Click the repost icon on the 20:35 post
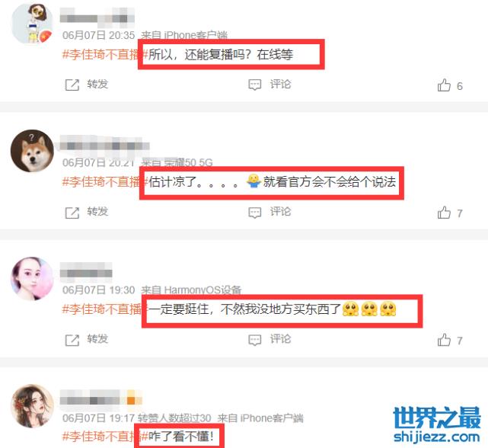The image size is (488, 448). click(72, 85)
